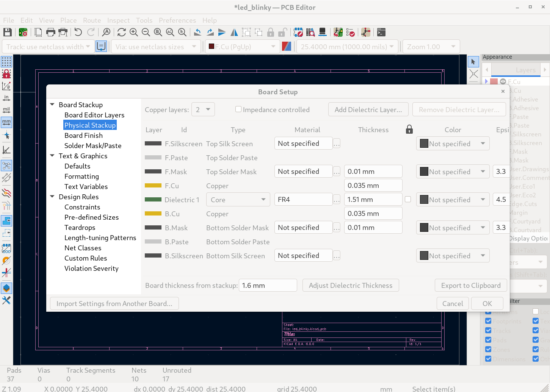550x392 pixels.
Task: Select Net Classes in setup tree
Action: (83, 248)
